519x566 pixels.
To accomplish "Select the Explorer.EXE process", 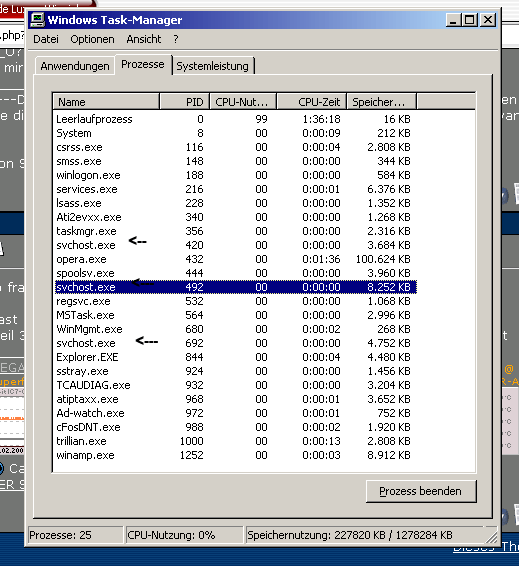I will tap(236, 357).
